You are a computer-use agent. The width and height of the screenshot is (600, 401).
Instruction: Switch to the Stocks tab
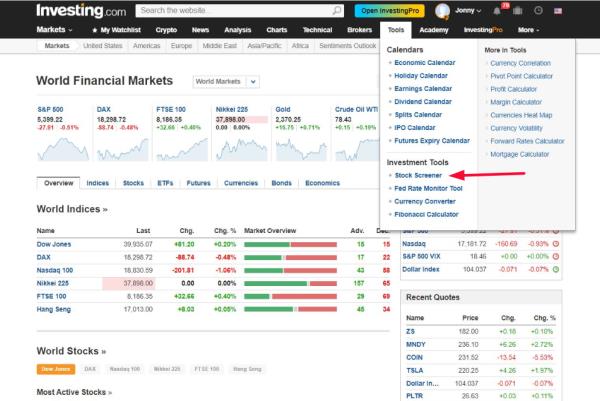tap(133, 183)
